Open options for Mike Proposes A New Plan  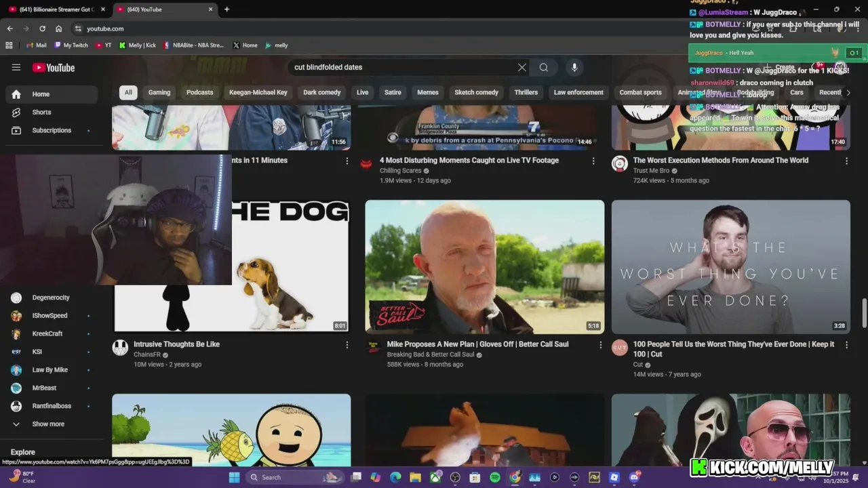click(600, 344)
